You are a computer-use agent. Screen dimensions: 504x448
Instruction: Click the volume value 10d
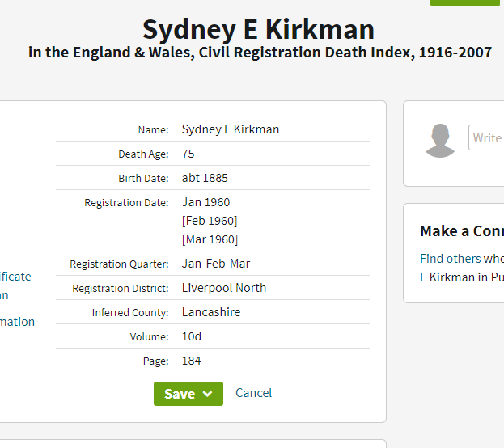[x=192, y=336]
